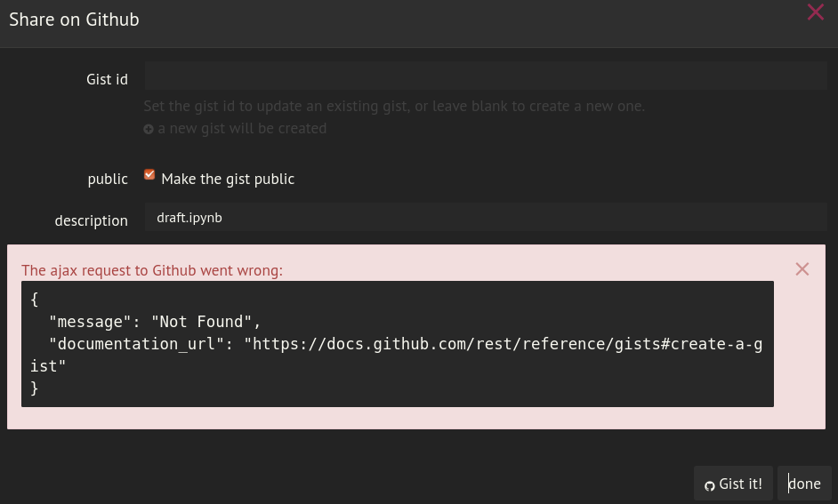The image size is (838, 504).
Task: Click the "Not Found" message line
Action: click(155, 322)
